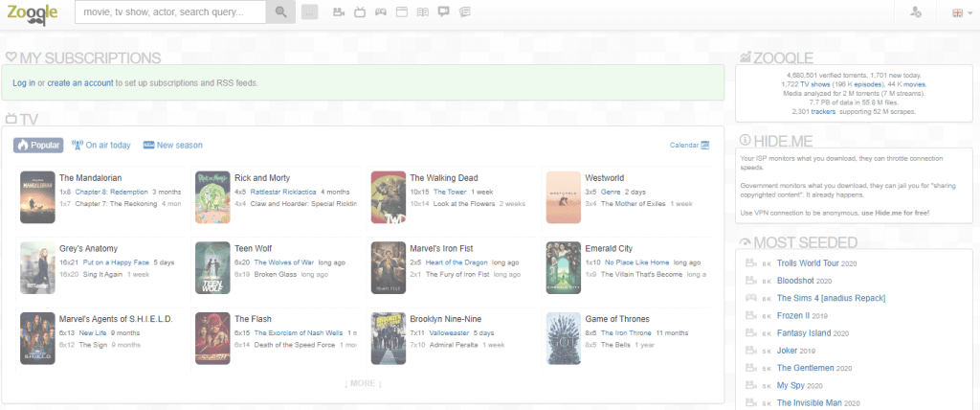This screenshot has height=410, width=980.
Task: Click Westworld poster thumbnail
Action: [563, 197]
